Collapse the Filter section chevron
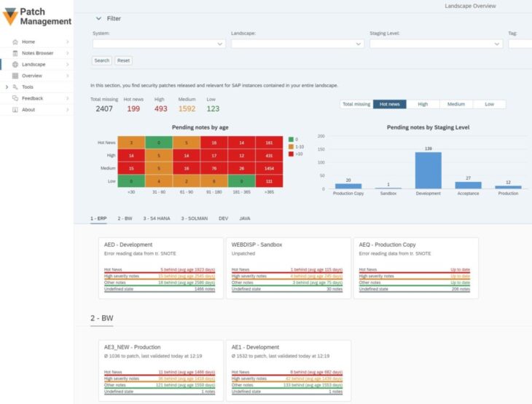 pos(98,18)
